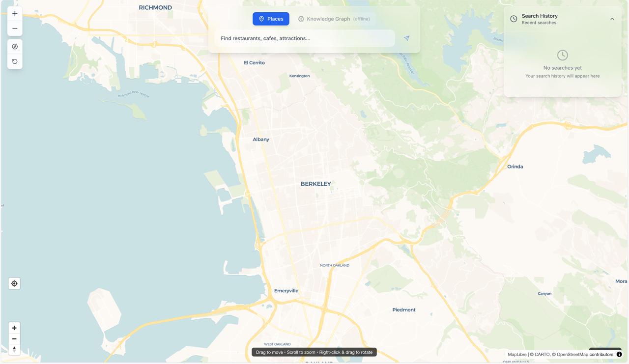This screenshot has width=629, height=364.
Task: Click the Search History clock icon
Action: pyautogui.click(x=514, y=19)
